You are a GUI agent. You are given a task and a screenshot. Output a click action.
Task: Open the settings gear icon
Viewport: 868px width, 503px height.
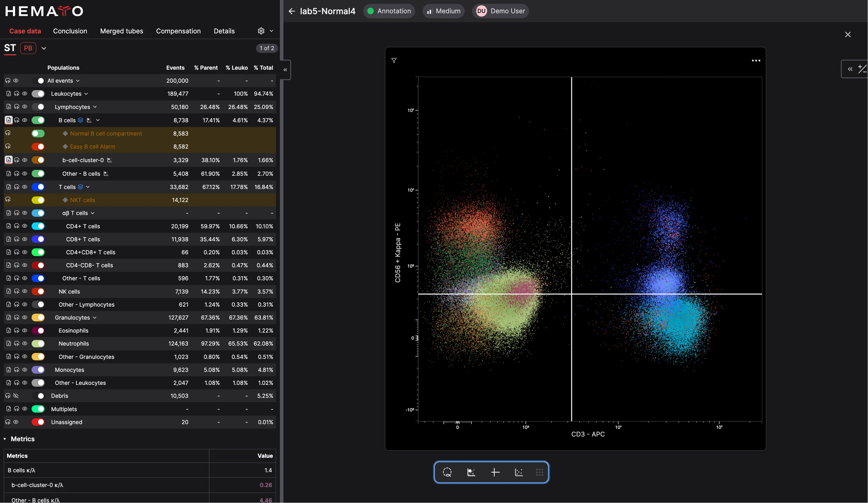[x=261, y=31]
